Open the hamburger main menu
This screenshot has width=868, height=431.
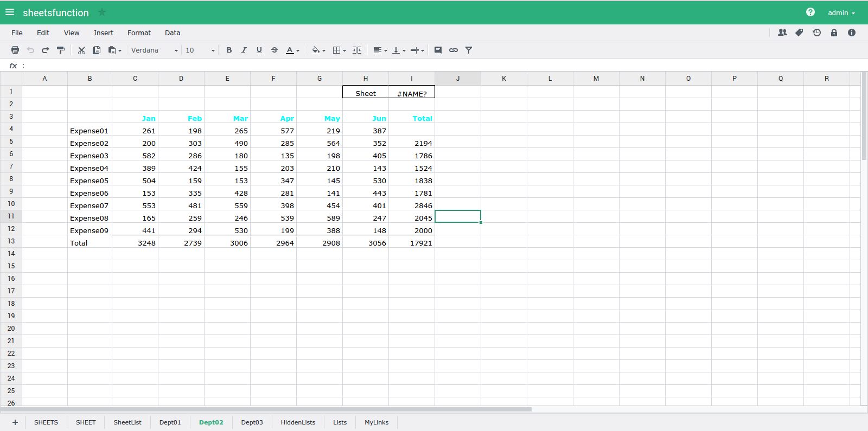(x=10, y=12)
